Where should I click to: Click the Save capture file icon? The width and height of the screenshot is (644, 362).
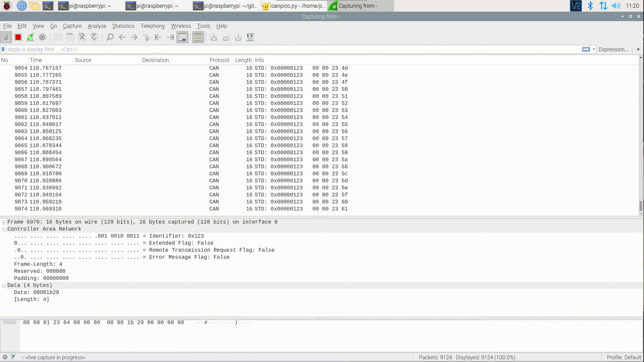(70, 37)
